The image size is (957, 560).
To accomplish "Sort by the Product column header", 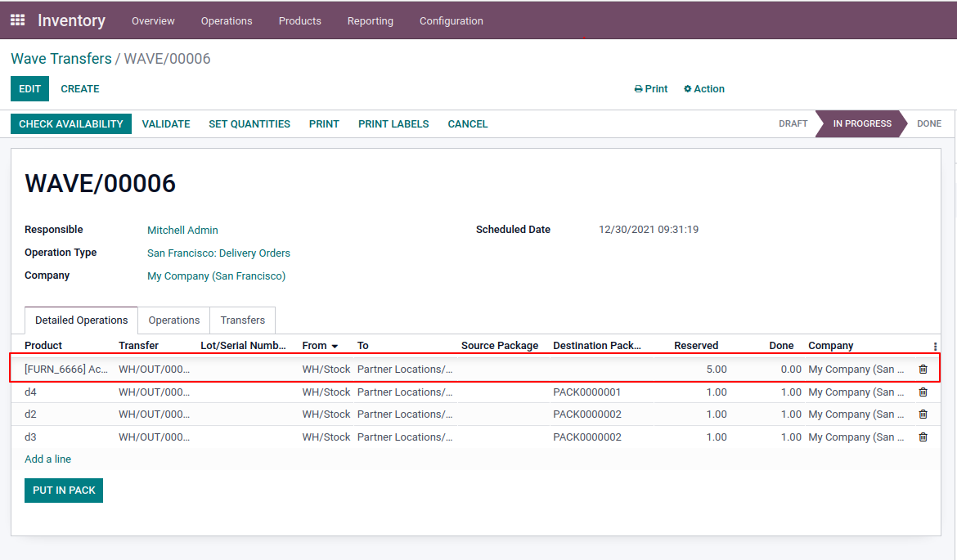I will coord(43,346).
